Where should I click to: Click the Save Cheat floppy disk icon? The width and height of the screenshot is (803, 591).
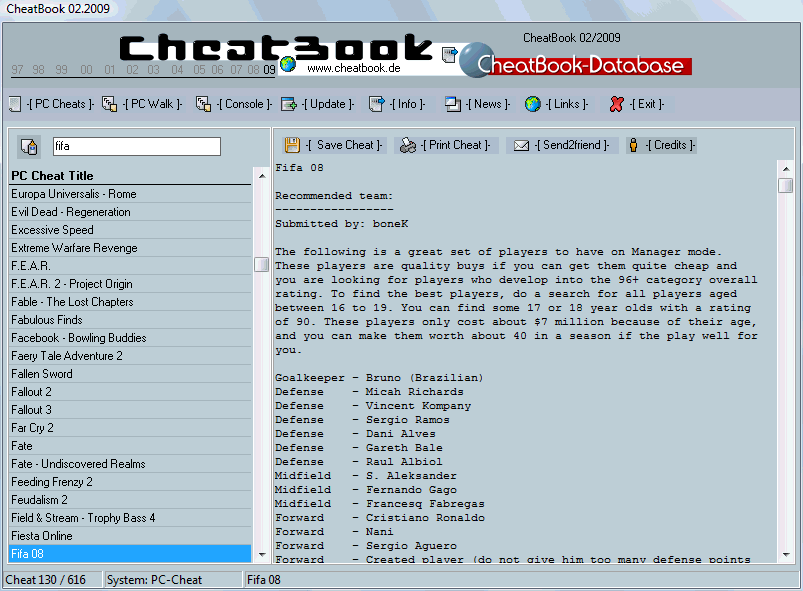292,145
